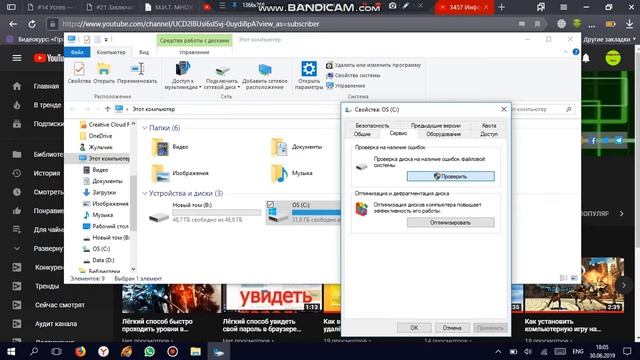Open Firefox from the taskbar
The image size is (640, 360).
pyautogui.click(x=80, y=351)
